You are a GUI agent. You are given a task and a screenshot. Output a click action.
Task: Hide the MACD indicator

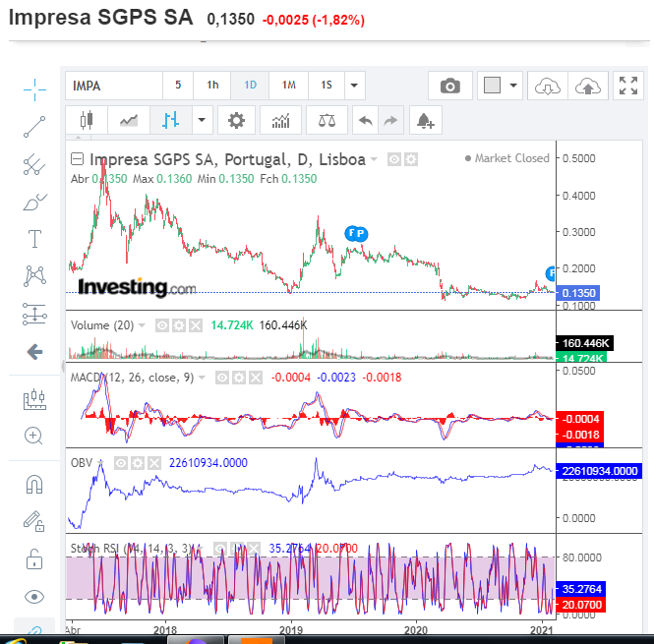tap(222, 378)
